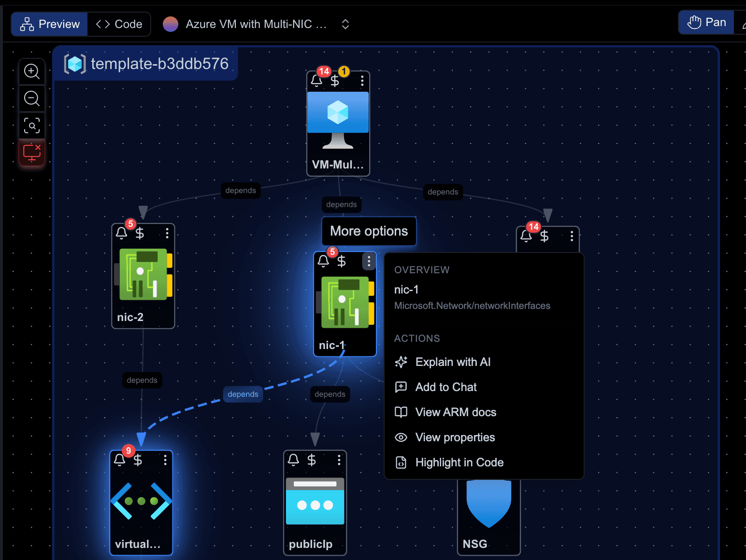This screenshot has width=746, height=560.
Task: Open three-dot menu on VM-Mul node
Action: point(362,81)
